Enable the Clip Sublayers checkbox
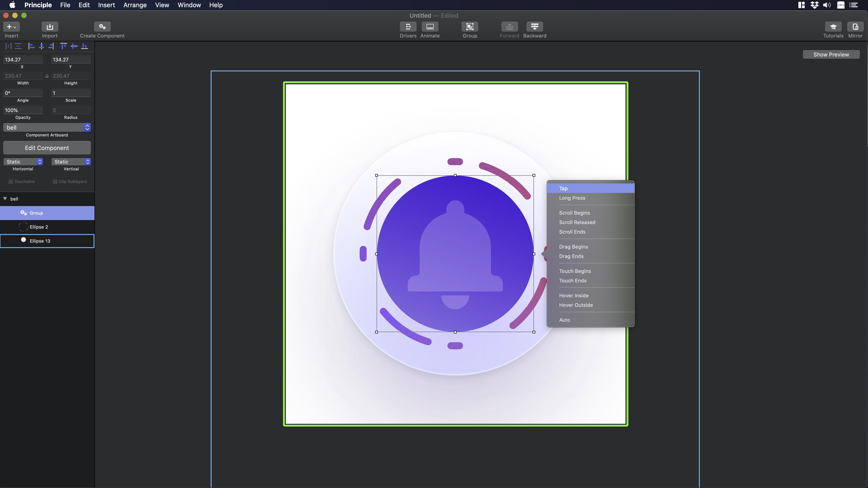Image resolution: width=868 pixels, height=488 pixels. point(55,181)
